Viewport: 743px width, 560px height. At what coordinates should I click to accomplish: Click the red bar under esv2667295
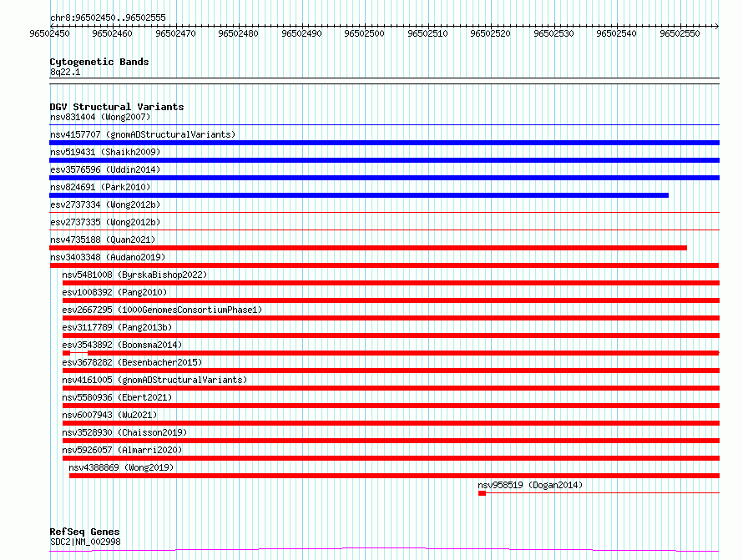click(391, 318)
